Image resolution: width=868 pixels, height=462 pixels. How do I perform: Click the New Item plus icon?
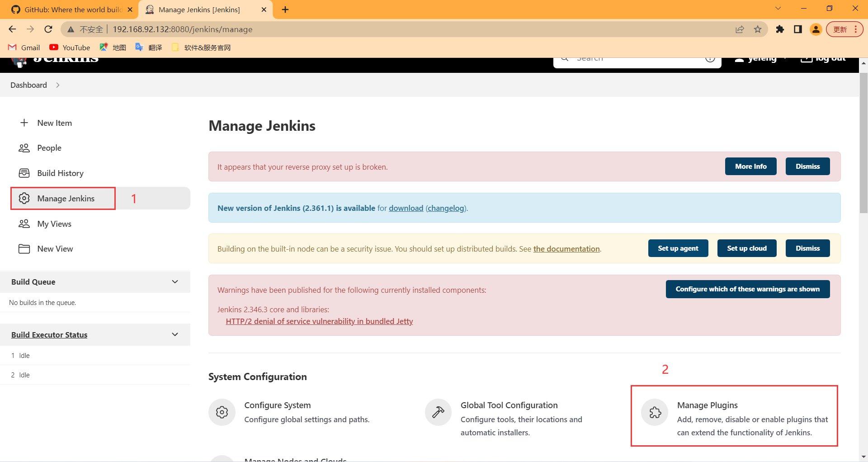click(24, 123)
